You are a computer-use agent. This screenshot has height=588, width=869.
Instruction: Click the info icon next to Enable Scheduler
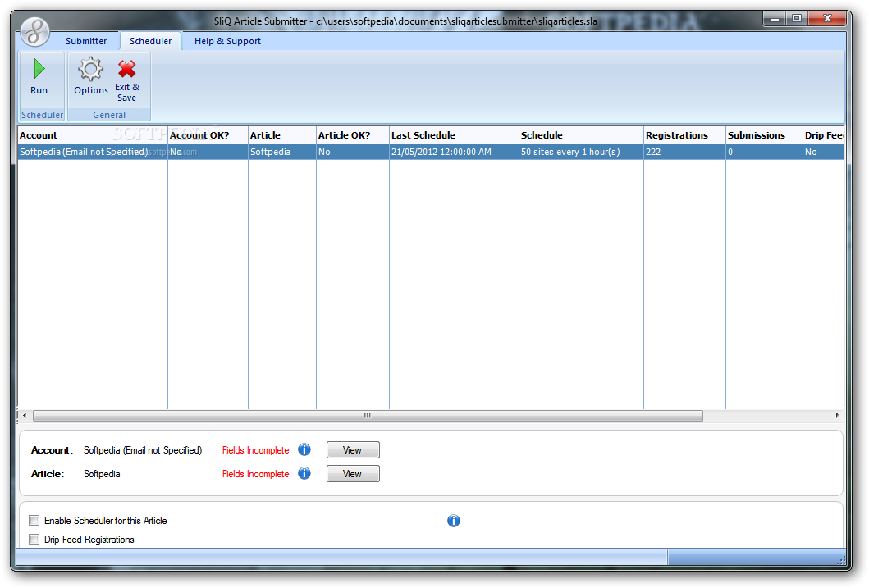453,521
